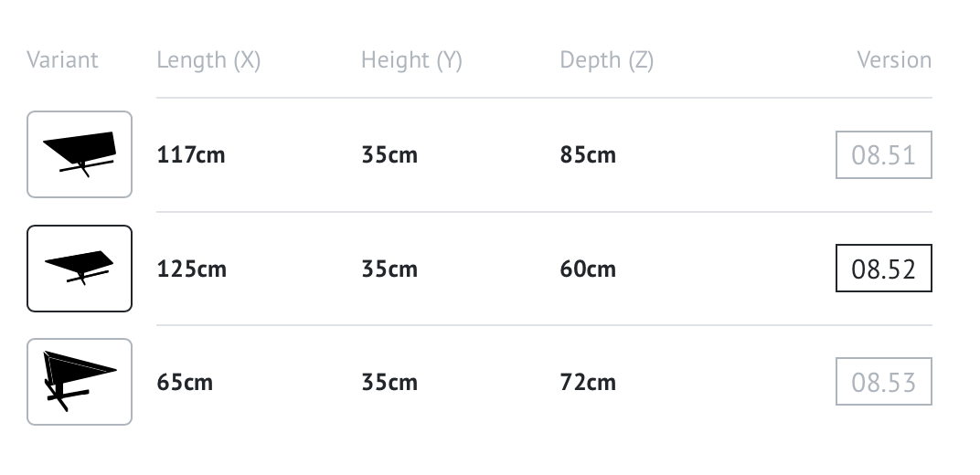Image resolution: width=980 pixels, height=475 pixels.
Task: Click the Depth (Z) column header
Action: tap(606, 60)
